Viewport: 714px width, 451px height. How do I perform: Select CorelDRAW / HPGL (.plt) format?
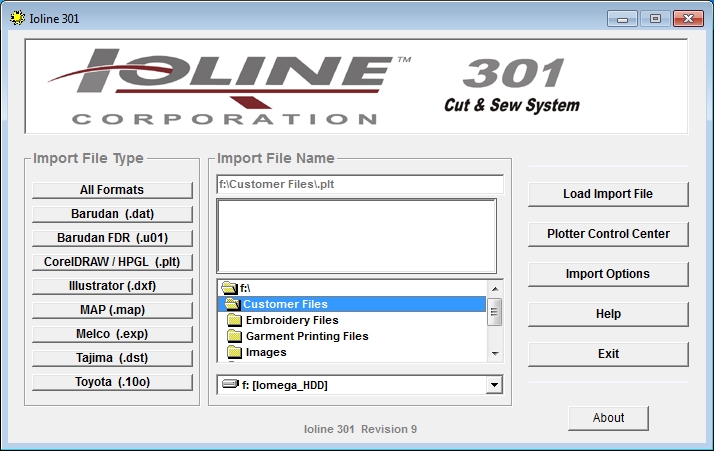pyautogui.click(x=112, y=262)
